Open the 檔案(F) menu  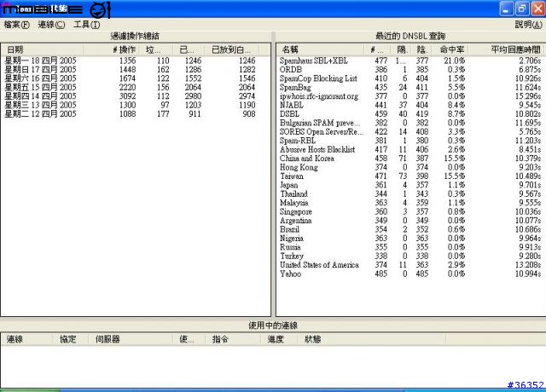(17, 25)
